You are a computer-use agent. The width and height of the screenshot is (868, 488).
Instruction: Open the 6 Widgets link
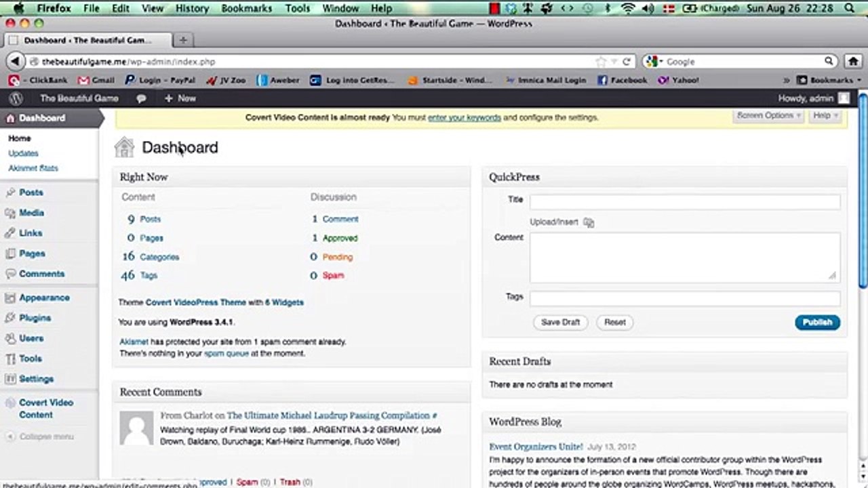pos(284,302)
